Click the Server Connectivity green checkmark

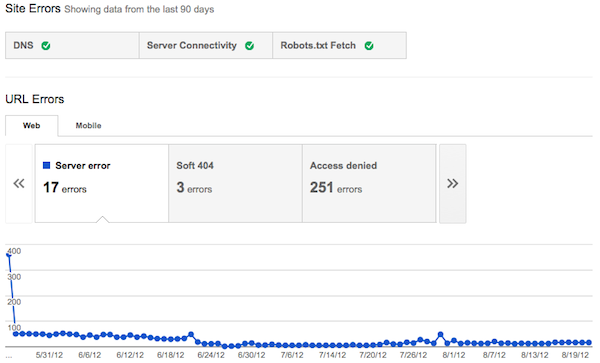point(249,46)
